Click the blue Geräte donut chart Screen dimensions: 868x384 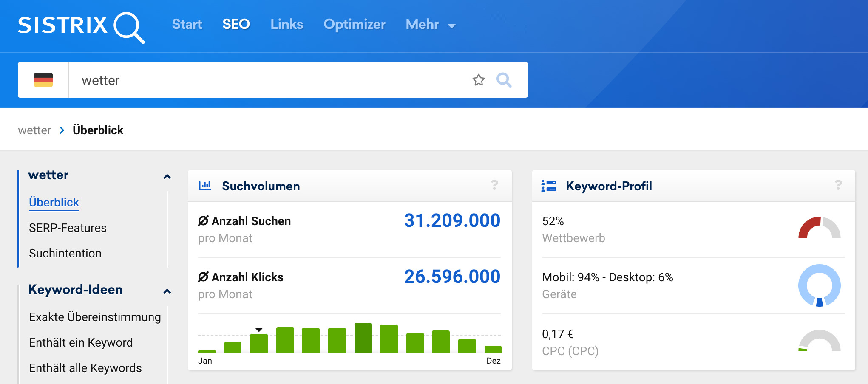819,285
